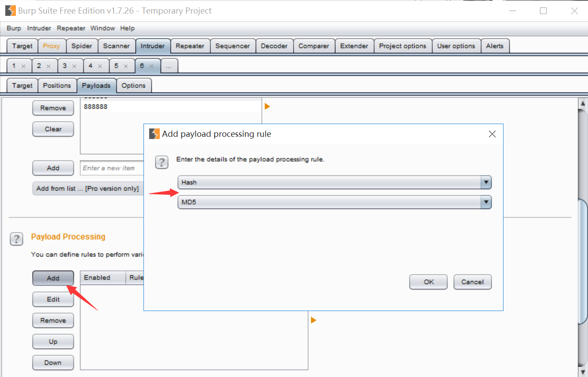Open help for Payload Processing section
The image size is (588, 377).
[x=16, y=239]
